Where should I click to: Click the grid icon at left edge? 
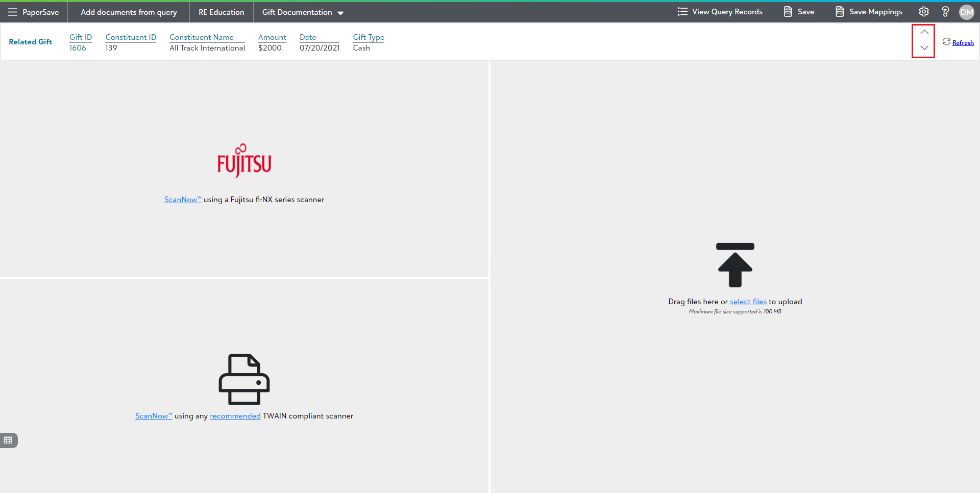pos(8,440)
